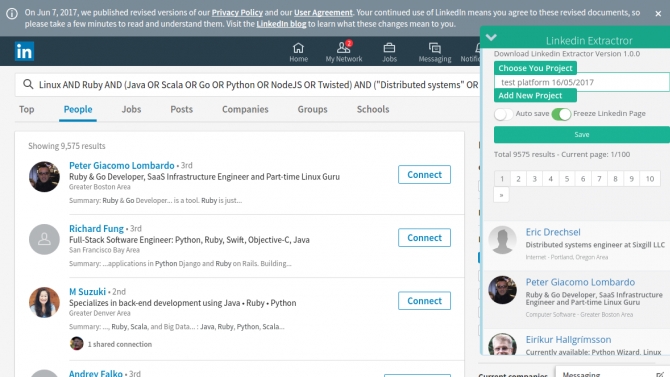Click Download Linkedin Extractor Version 1.0.0 text
Viewport: 670px width, 377px height.
point(567,54)
